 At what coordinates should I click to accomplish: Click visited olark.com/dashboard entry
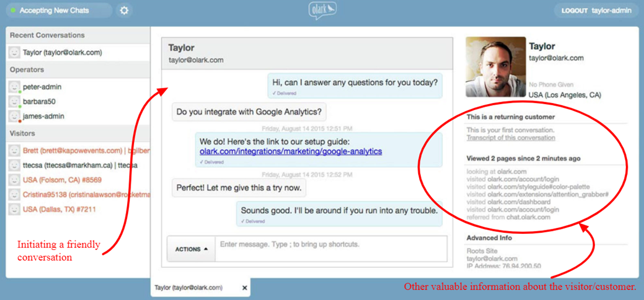pyautogui.click(x=508, y=202)
